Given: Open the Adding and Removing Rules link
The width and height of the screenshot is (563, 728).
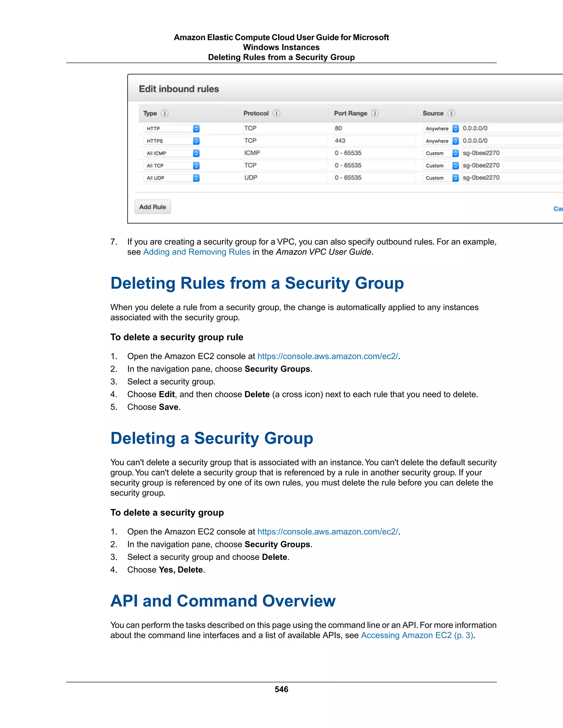Looking at the screenshot, I should click(x=197, y=252).
